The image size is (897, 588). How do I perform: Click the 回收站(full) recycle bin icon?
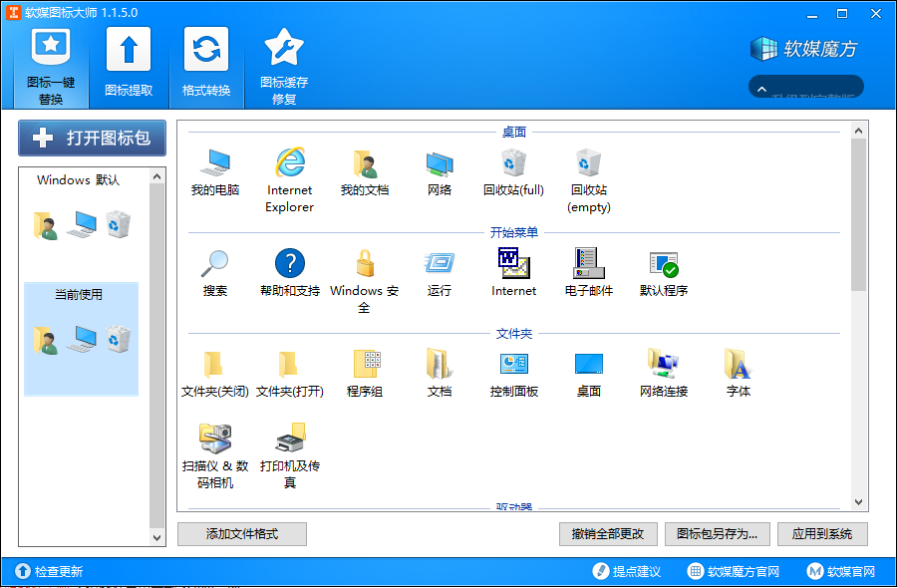[513, 162]
